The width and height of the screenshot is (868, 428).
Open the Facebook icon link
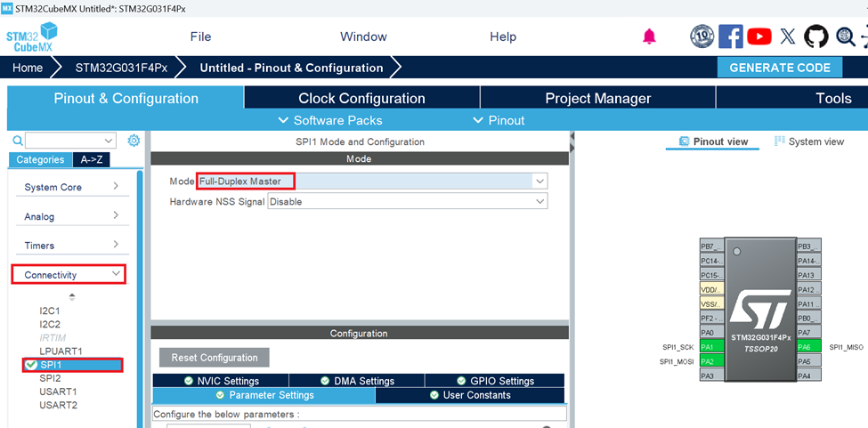tap(731, 36)
